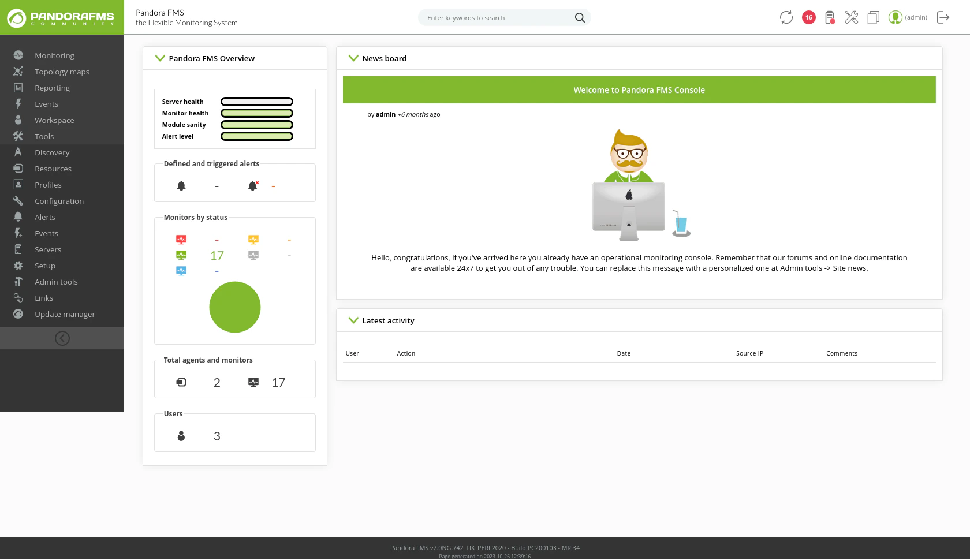This screenshot has width=970, height=560.
Task: Click the Monitor health progress bar
Action: [x=257, y=113]
